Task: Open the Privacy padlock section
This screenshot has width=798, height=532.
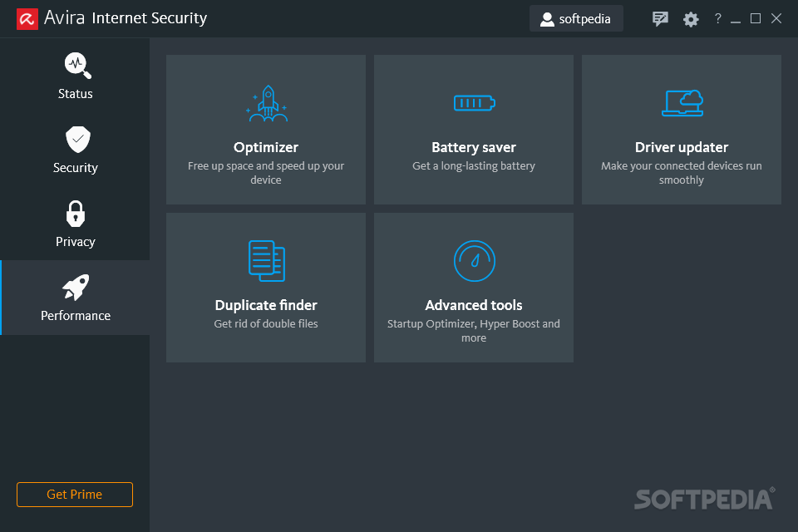Action: pos(75,213)
